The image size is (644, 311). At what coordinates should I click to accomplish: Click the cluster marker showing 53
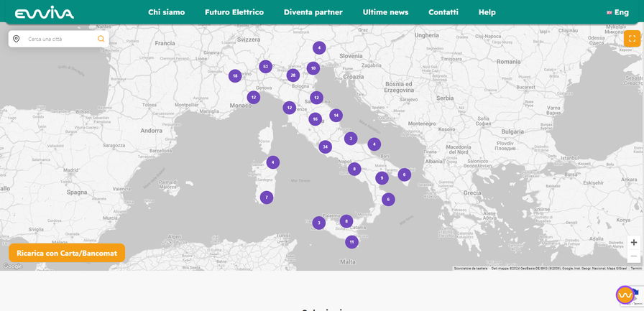point(266,66)
